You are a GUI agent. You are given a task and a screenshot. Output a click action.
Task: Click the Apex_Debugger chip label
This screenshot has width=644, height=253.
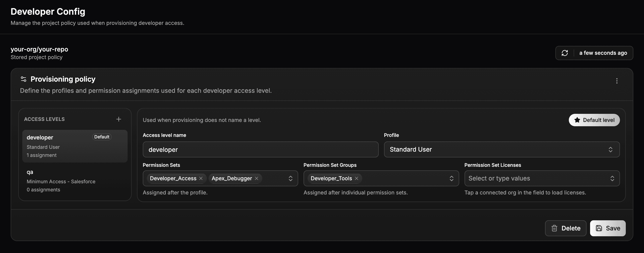[x=232, y=178]
